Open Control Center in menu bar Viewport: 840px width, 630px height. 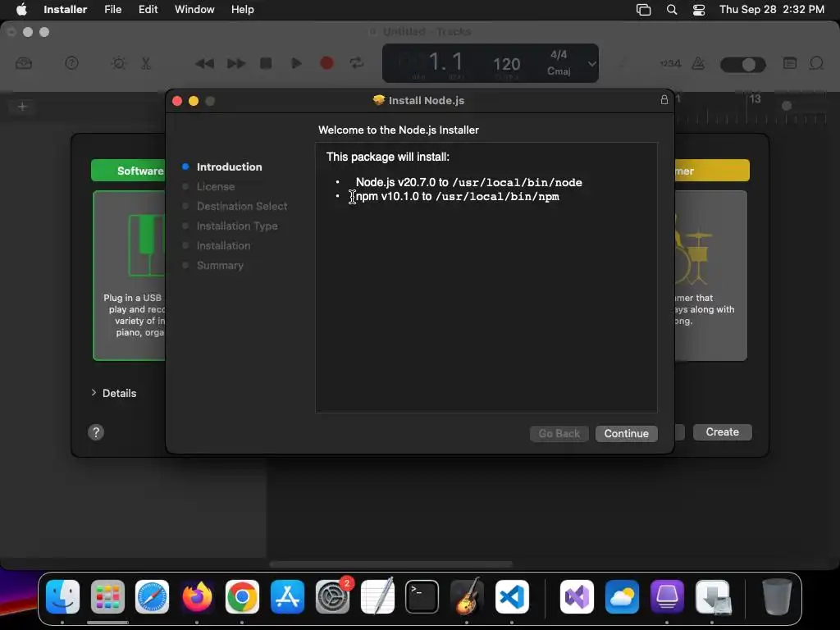[699, 10]
